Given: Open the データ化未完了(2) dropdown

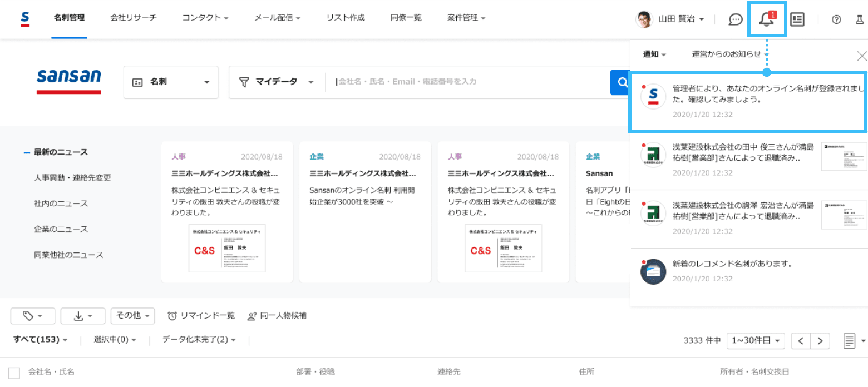Looking at the screenshot, I should click(199, 340).
